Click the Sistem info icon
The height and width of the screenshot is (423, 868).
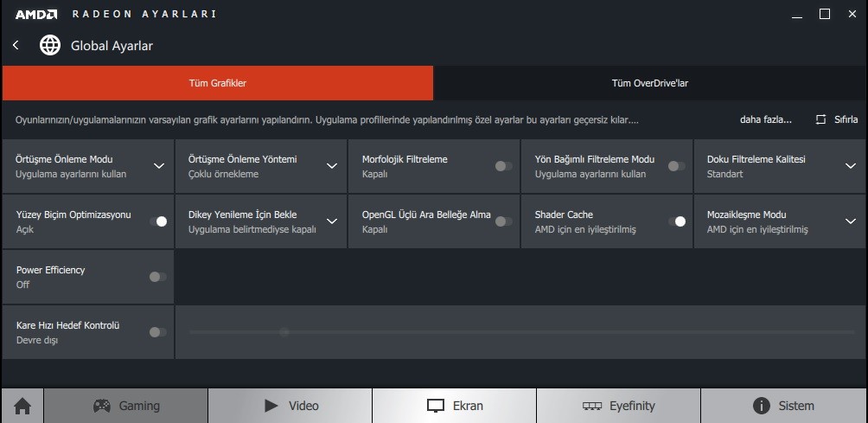(x=762, y=406)
